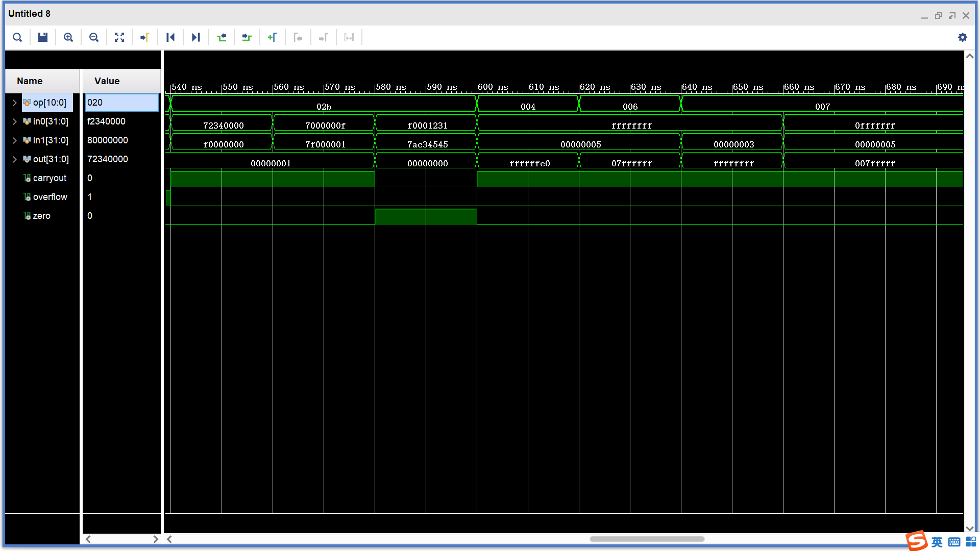This screenshot has height=551, width=980.
Task: Open the waveform settings gear
Action: pyautogui.click(x=963, y=37)
